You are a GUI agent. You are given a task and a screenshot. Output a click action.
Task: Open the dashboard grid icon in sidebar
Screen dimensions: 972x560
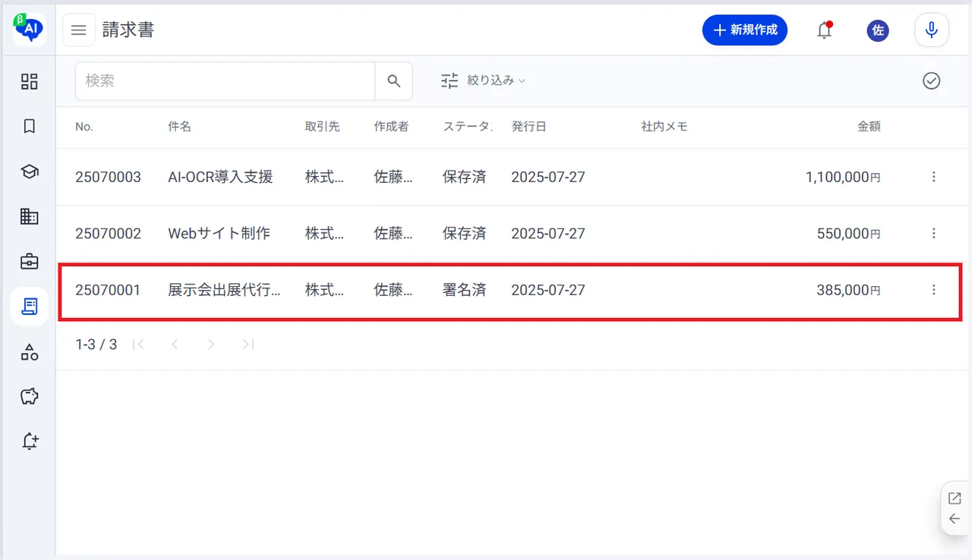(29, 81)
